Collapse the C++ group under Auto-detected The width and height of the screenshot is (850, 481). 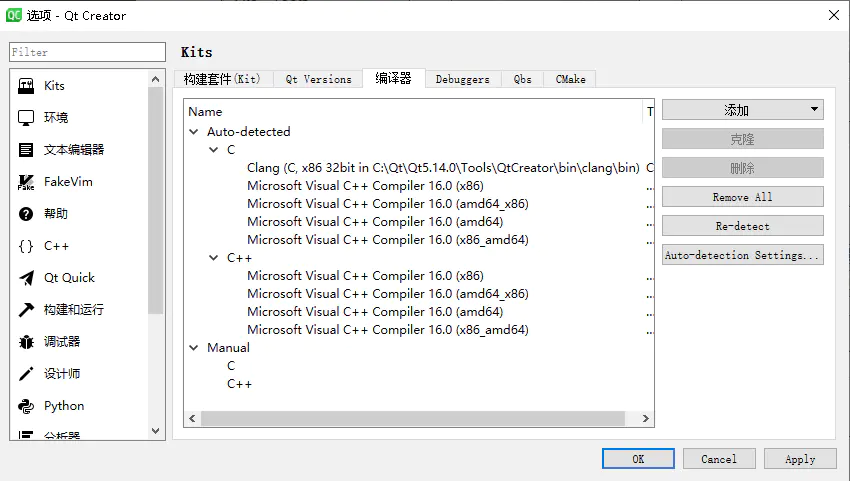coord(214,258)
